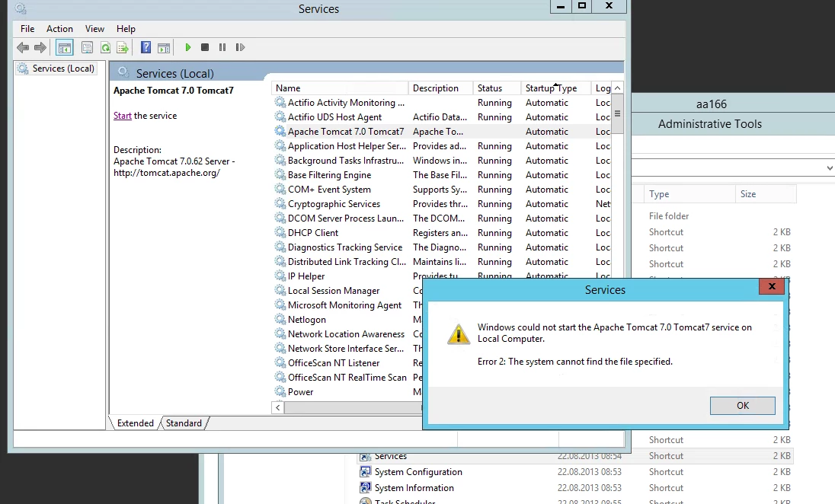Select OfficeScan NT RealTime Scan service
The width and height of the screenshot is (835, 504).
pyautogui.click(x=347, y=378)
